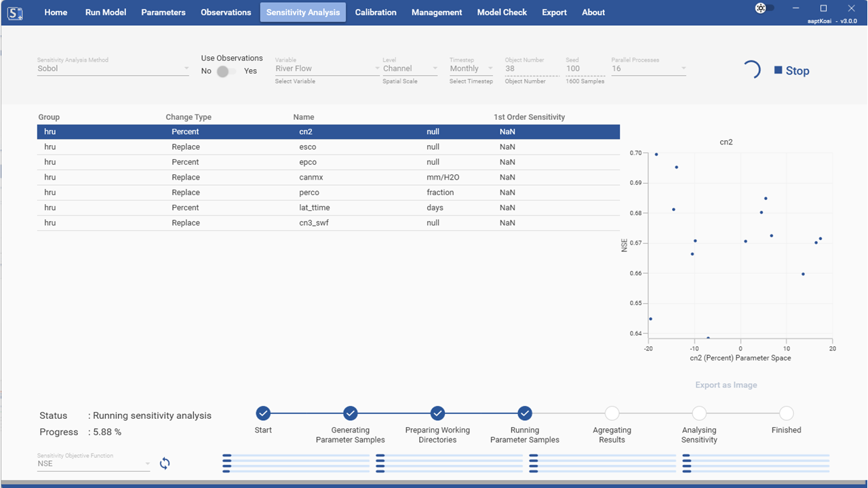Click the first parameter sample progress bar
This screenshot has width=868, height=488.
(296, 455)
